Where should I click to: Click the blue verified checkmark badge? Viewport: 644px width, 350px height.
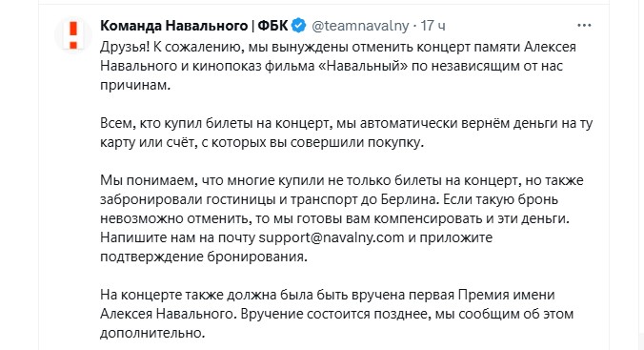(298, 26)
